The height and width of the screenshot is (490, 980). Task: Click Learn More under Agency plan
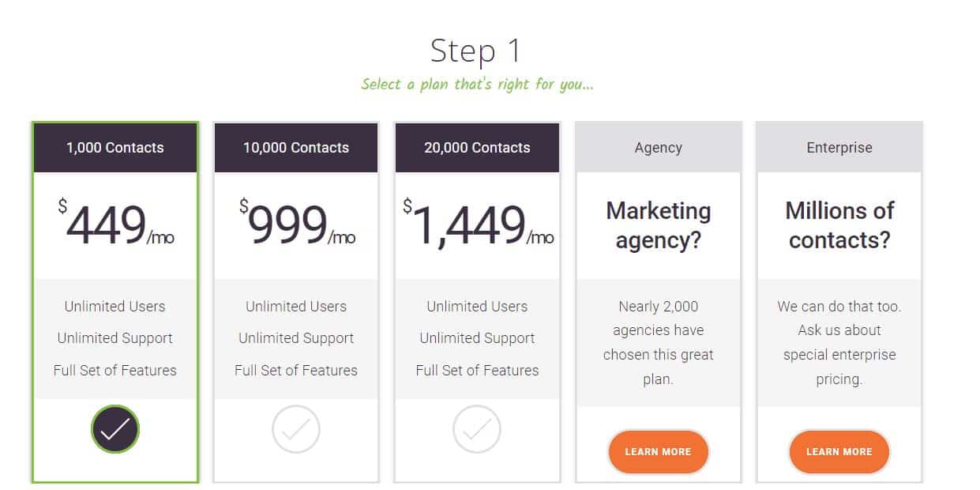point(658,452)
